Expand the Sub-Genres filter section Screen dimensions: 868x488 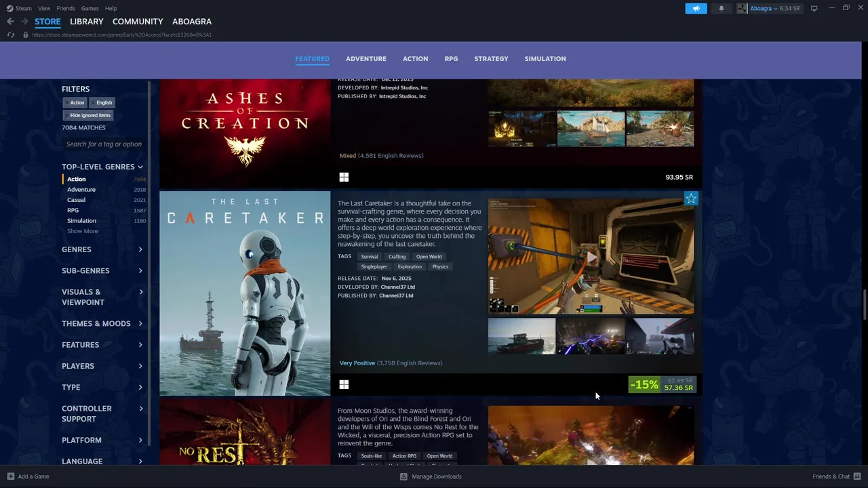coord(102,270)
